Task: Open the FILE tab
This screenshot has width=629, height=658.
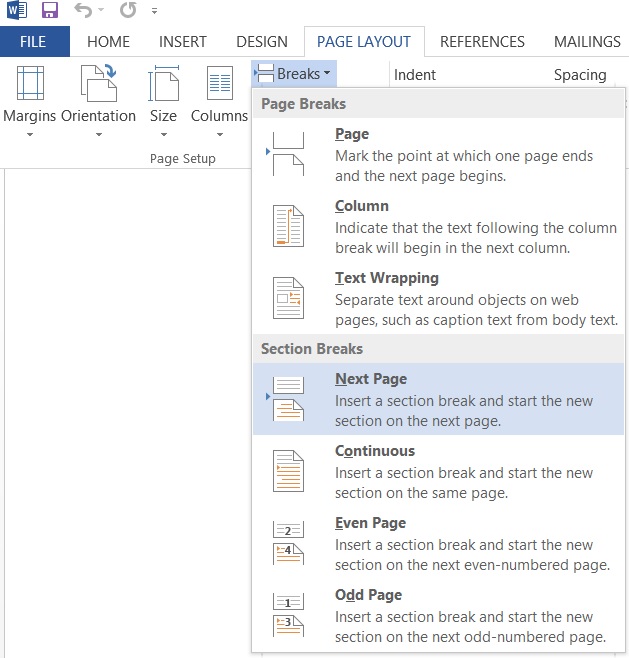Action: tap(34, 42)
